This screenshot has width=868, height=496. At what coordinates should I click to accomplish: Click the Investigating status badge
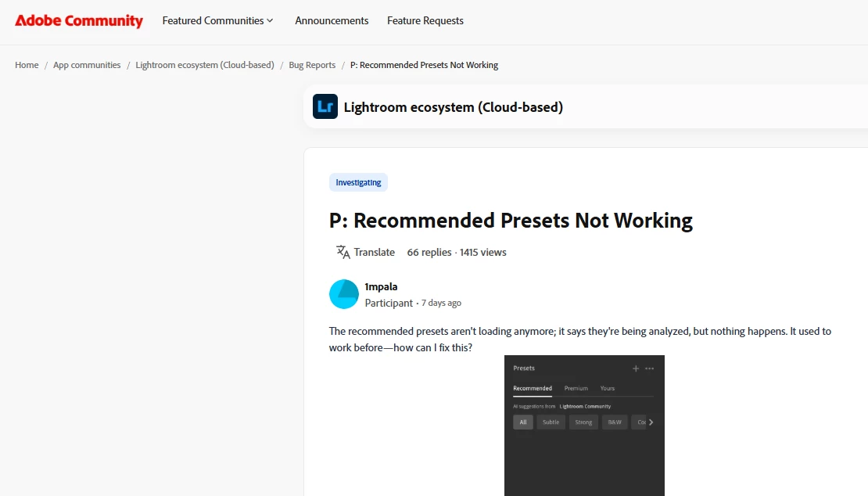[358, 182]
